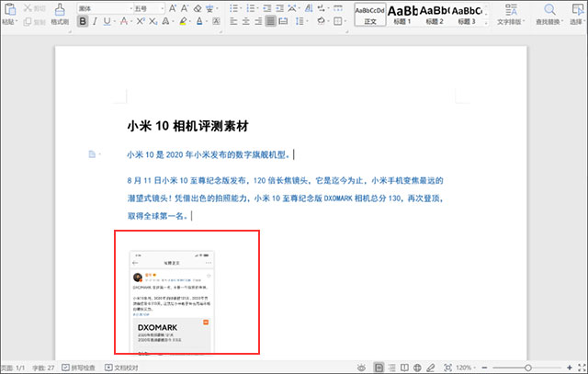The image size is (588, 374).
Task: Center align the paragraph text
Action: point(246,21)
